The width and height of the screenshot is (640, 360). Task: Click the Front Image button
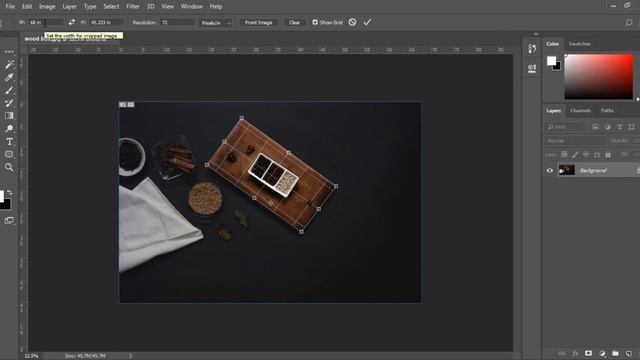258,22
